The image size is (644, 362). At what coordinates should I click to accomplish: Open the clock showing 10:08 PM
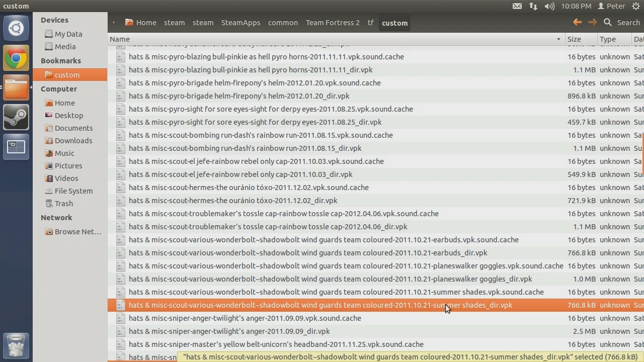pos(576,6)
